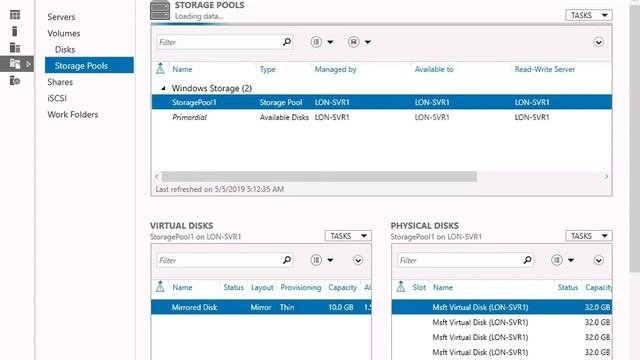Open Storage Pools TASKS dropdown
The width and height of the screenshot is (640, 360).
click(589, 16)
